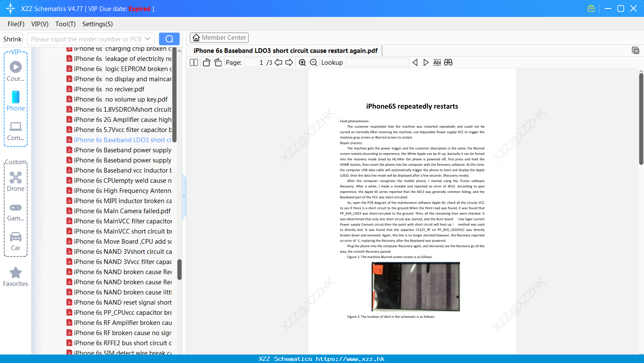Viewport: 644px width, 363px height.
Task: Open iPhone 6s RF broken cause no signal
Action: (119, 333)
